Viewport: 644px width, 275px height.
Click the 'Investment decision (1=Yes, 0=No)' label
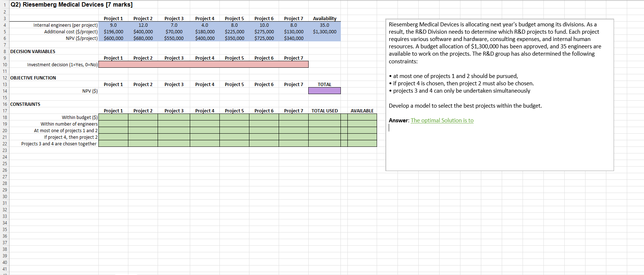coord(62,65)
